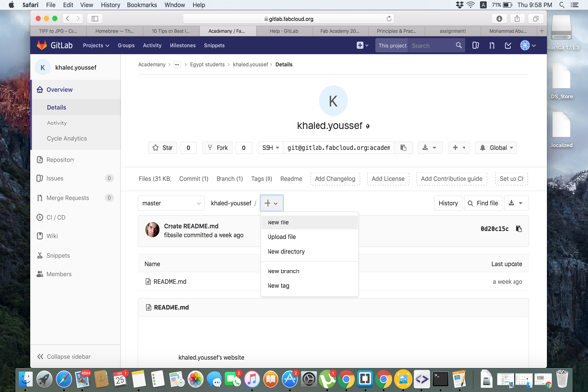This screenshot has width=588, height=392.
Task: Copy the SSH clone URL to clipboard
Action: (403, 148)
